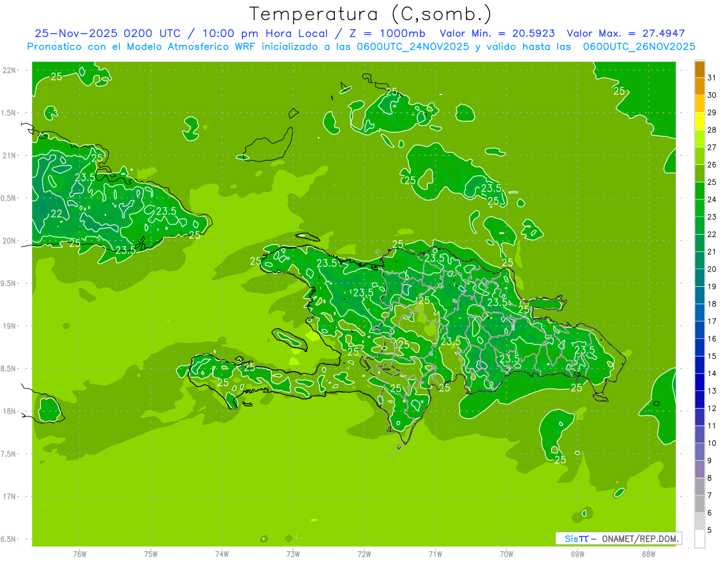Click the "0.5N" latitude axis label
Viewport: 728px width, 562px height.
[9, 198]
